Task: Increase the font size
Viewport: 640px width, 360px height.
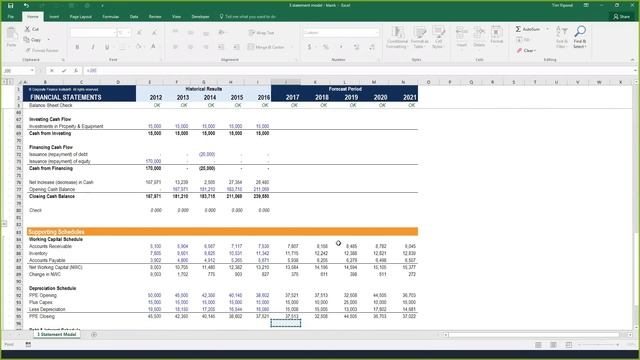Action: coord(139,32)
